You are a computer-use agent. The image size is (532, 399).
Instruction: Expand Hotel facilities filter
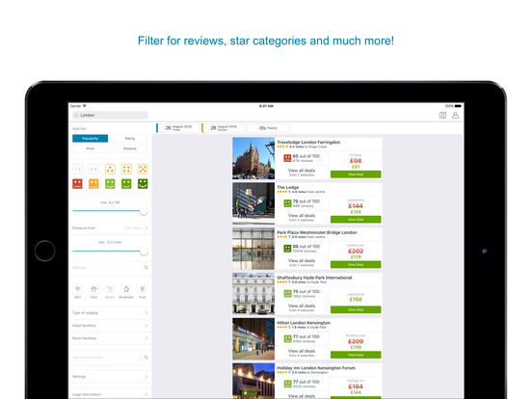coord(110,326)
